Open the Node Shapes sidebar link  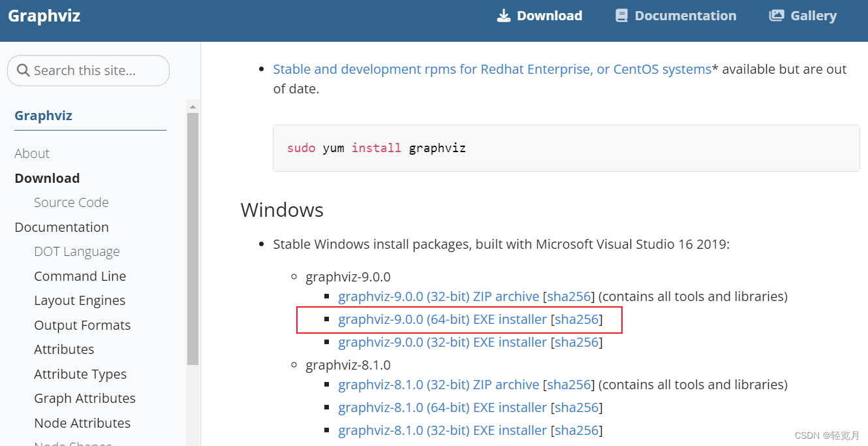[72, 443]
